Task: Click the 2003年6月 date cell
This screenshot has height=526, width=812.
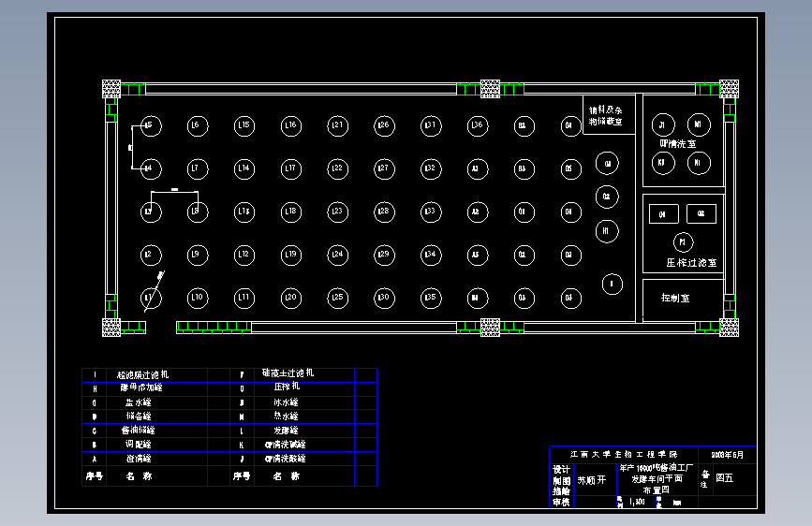Action: (x=727, y=455)
